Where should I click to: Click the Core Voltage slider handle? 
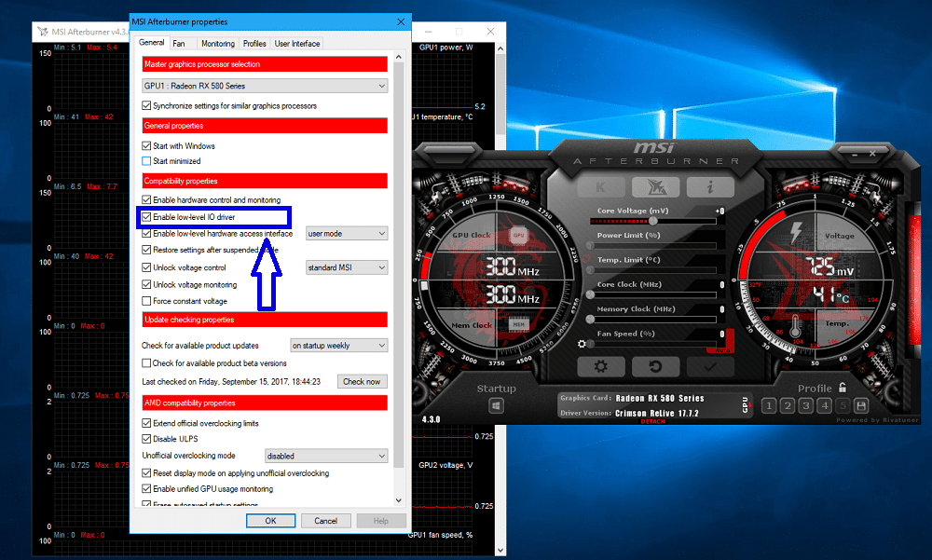click(653, 221)
